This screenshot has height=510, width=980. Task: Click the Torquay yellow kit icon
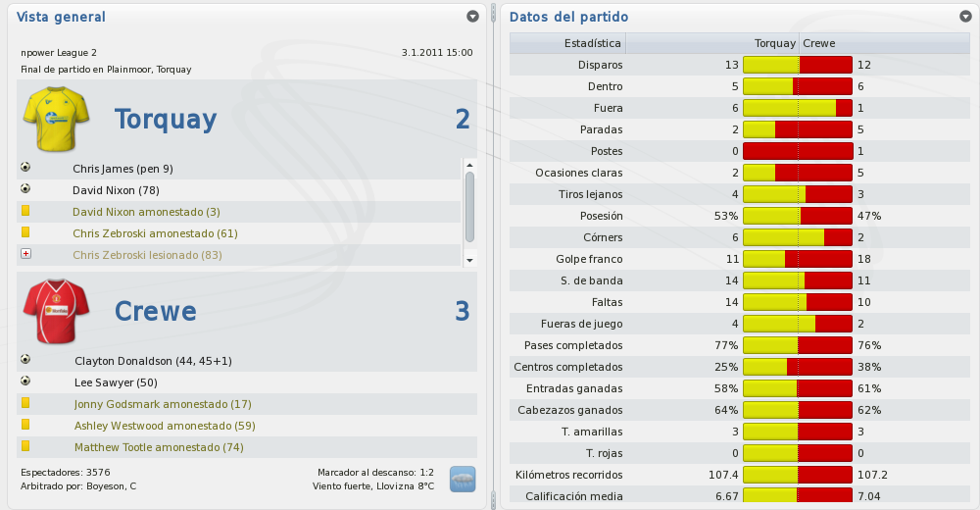(56, 119)
